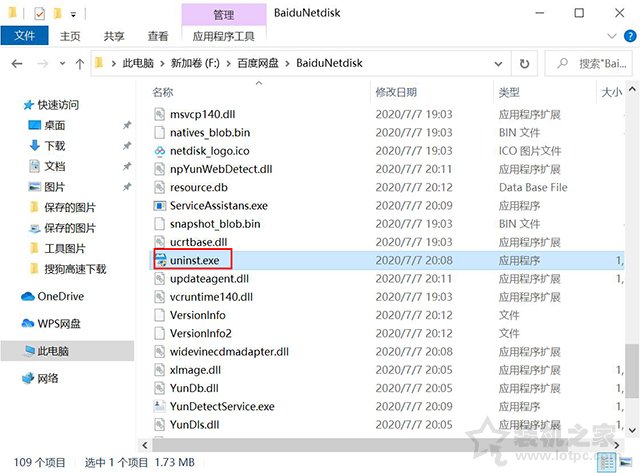Sort by the 大小 column header
The width and height of the screenshot is (640, 473).
pos(610,92)
